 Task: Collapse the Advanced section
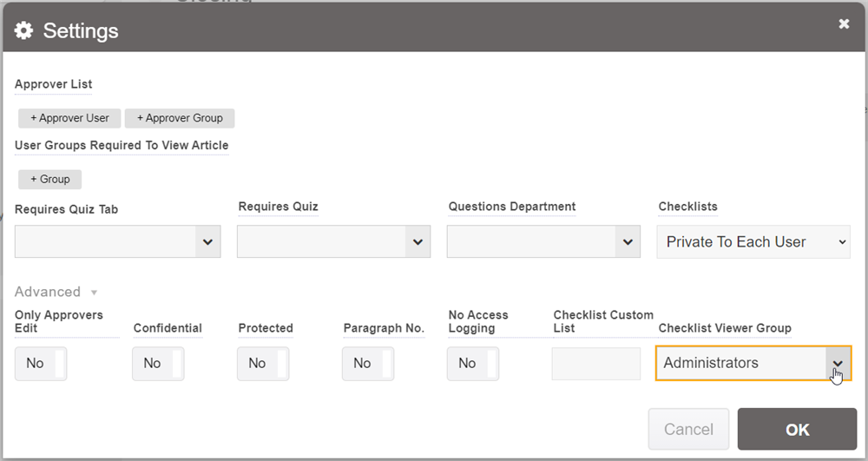[56, 292]
